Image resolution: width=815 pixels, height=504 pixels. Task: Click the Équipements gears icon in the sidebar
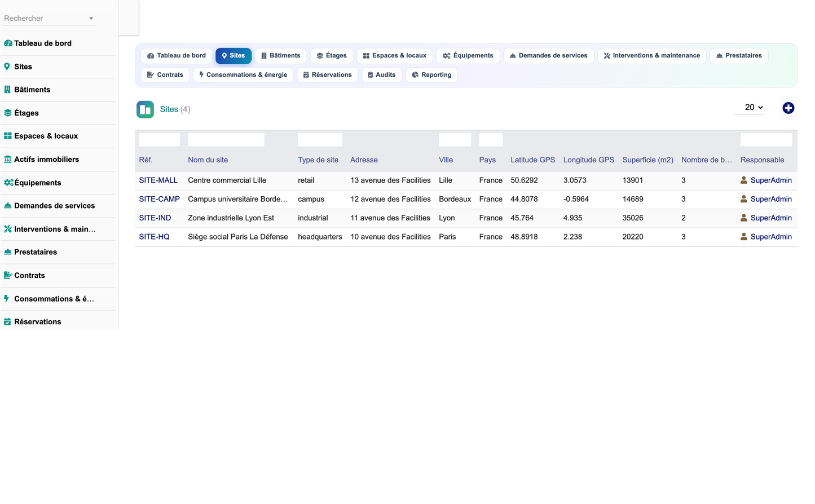coord(8,183)
